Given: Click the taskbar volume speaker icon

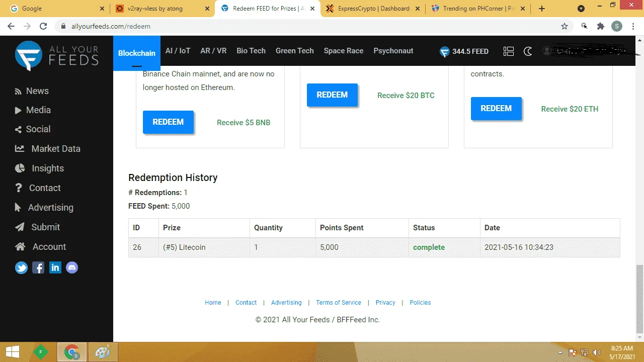Looking at the screenshot, I should point(597,352).
